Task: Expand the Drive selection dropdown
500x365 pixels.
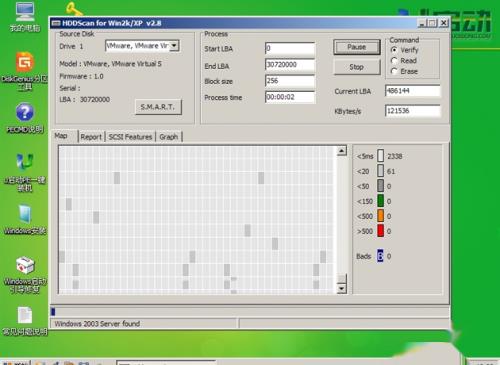Action: 174,46
